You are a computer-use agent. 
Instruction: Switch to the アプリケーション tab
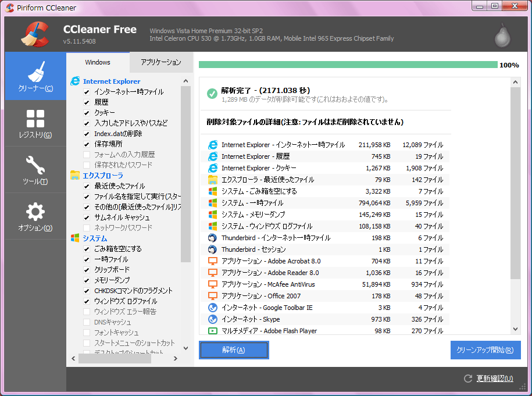pos(161,62)
